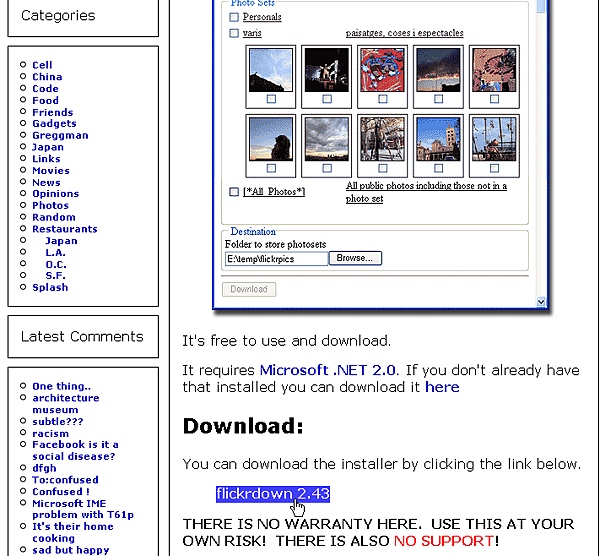The width and height of the screenshot is (600, 556).
Task: Open the Splash category
Action: 50,288
